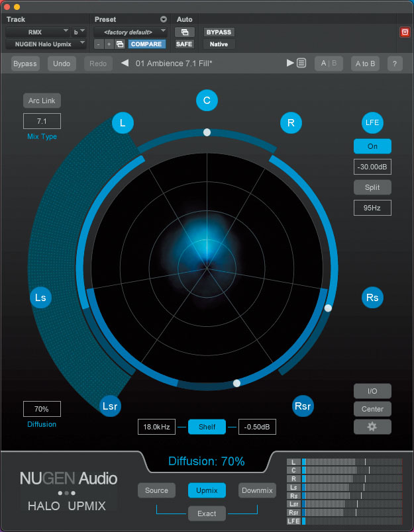This screenshot has height=532, width=414.
Task: Select the R channel node
Action: (291, 123)
